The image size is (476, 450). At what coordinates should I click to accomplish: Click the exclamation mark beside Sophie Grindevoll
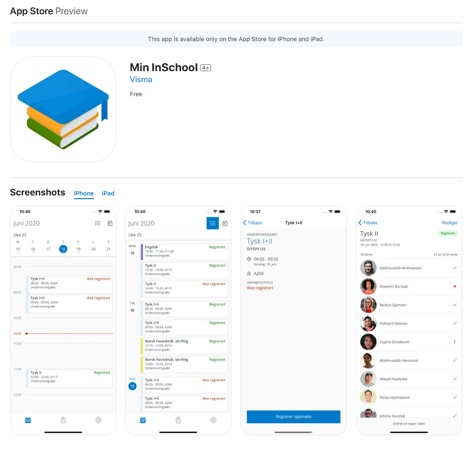coord(454,342)
